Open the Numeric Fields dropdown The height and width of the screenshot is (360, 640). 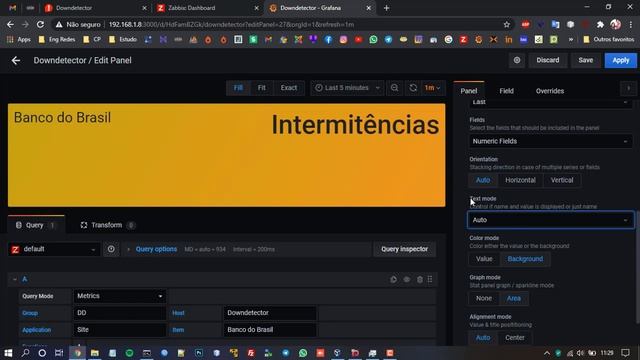(x=550, y=141)
